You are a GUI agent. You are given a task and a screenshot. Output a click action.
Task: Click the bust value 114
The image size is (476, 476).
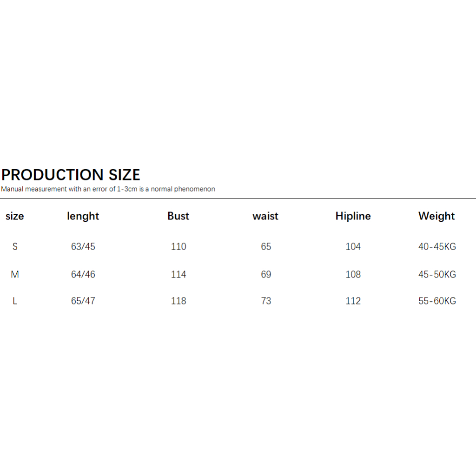[178, 275]
